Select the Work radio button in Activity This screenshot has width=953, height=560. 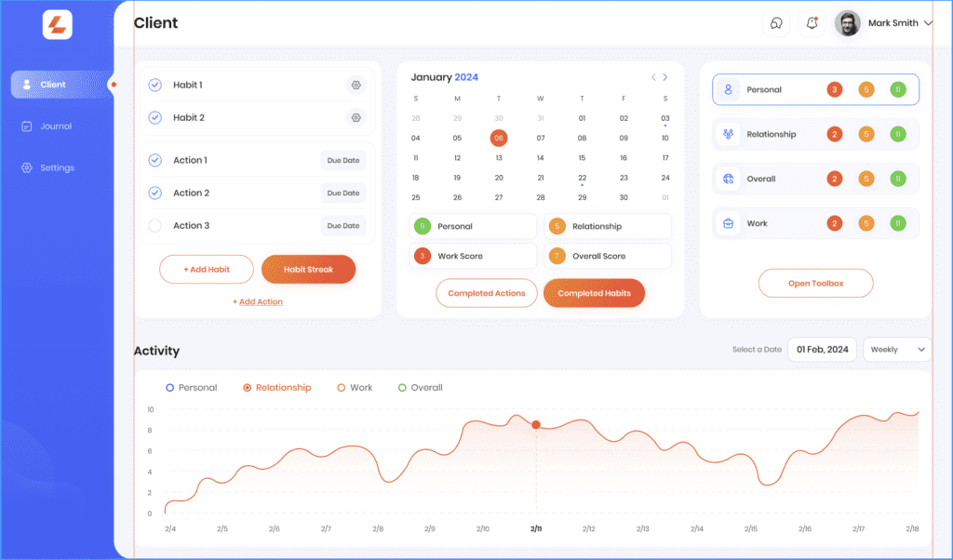(x=342, y=388)
